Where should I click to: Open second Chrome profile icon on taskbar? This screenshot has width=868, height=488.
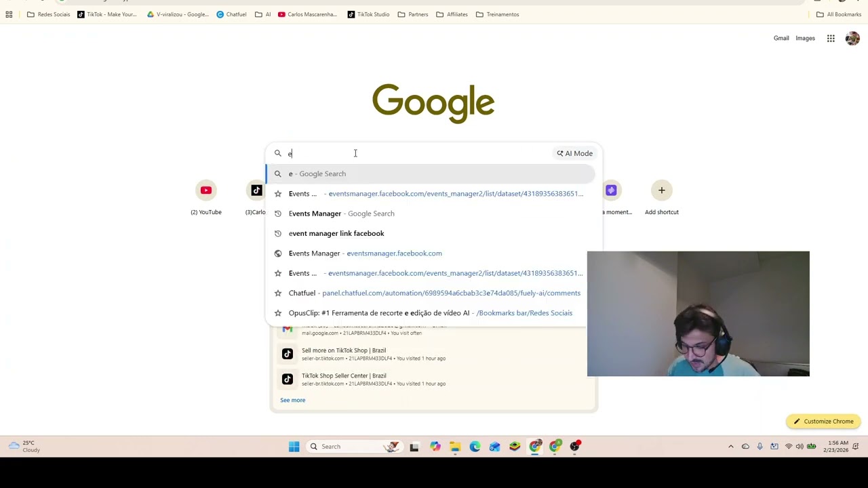(555, 447)
